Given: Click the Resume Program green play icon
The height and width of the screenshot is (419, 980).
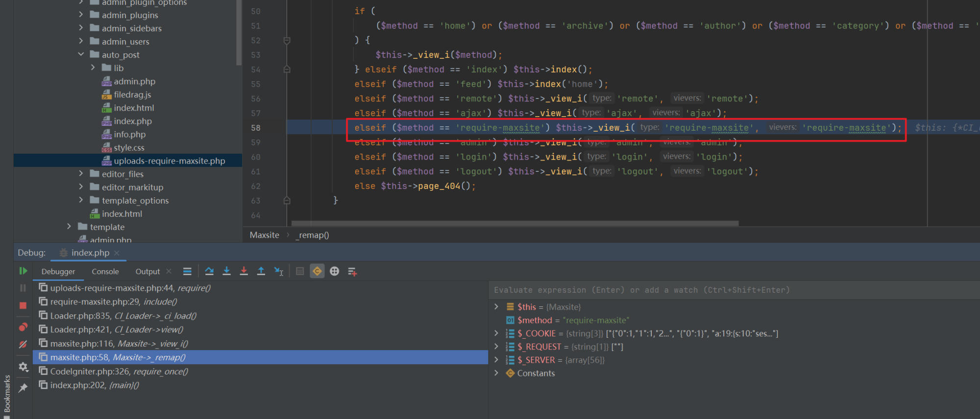Looking at the screenshot, I should coord(23,271).
